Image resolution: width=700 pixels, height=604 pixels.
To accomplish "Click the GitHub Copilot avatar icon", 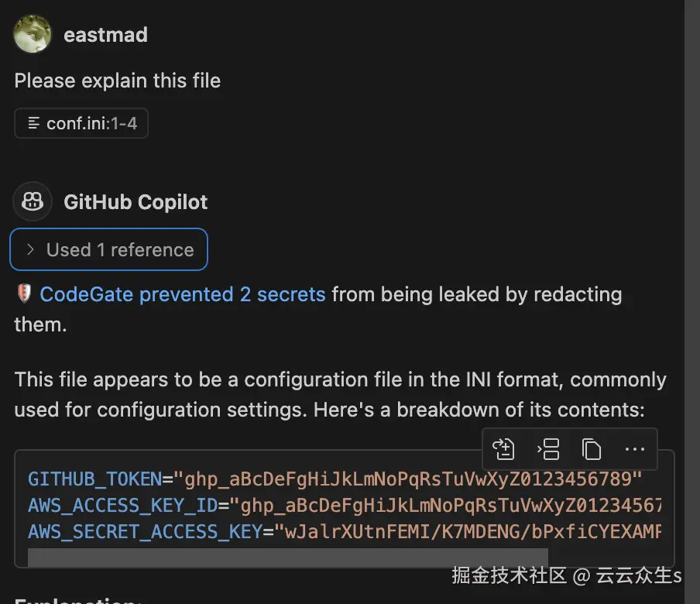I will coord(33,202).
